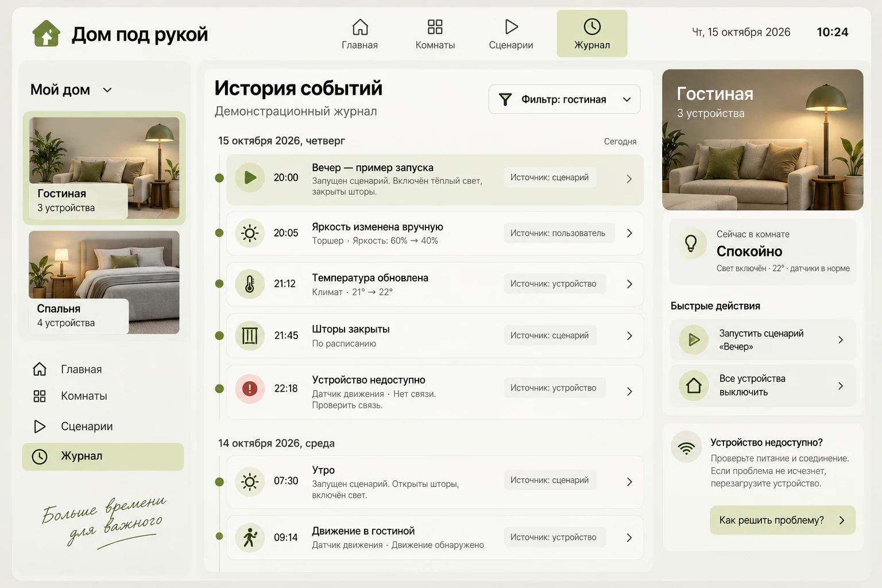Expand the Температура обновлена event chevron

point(629,284)
